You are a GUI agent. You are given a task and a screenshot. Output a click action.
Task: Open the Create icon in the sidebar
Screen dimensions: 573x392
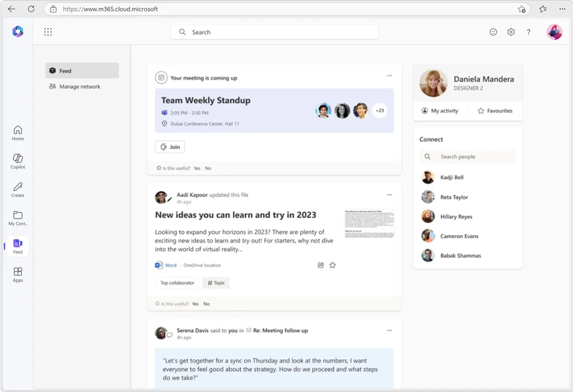(17, 189)
